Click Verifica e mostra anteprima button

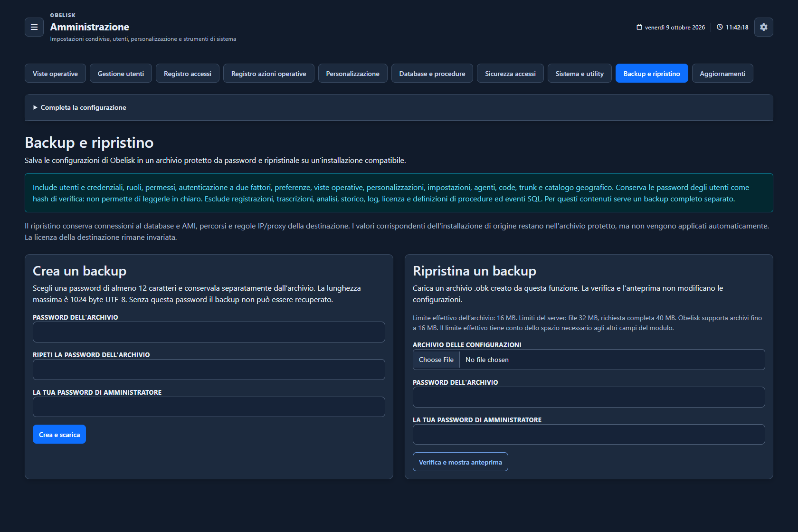click(460, 462)
